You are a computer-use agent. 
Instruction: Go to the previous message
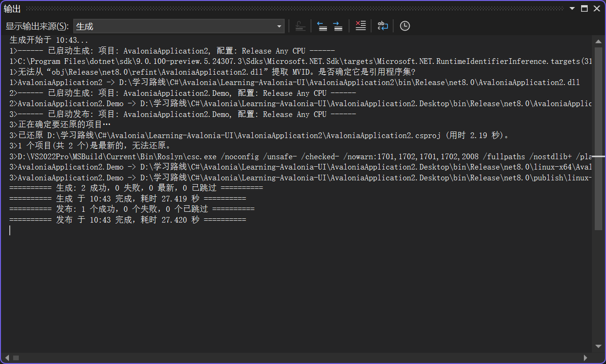(x=322, y=26)
